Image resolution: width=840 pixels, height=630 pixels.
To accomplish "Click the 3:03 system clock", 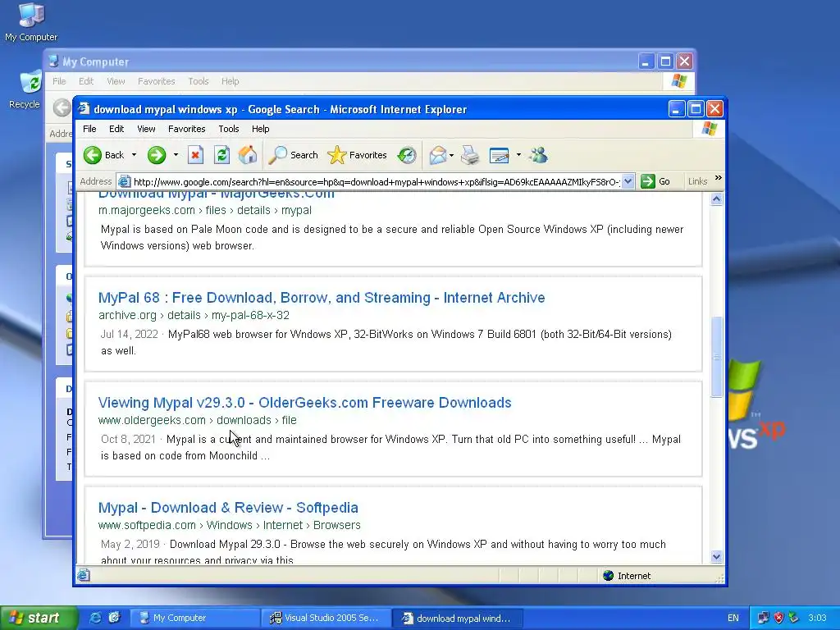I will pyautogui.click(x=817, y=619).
